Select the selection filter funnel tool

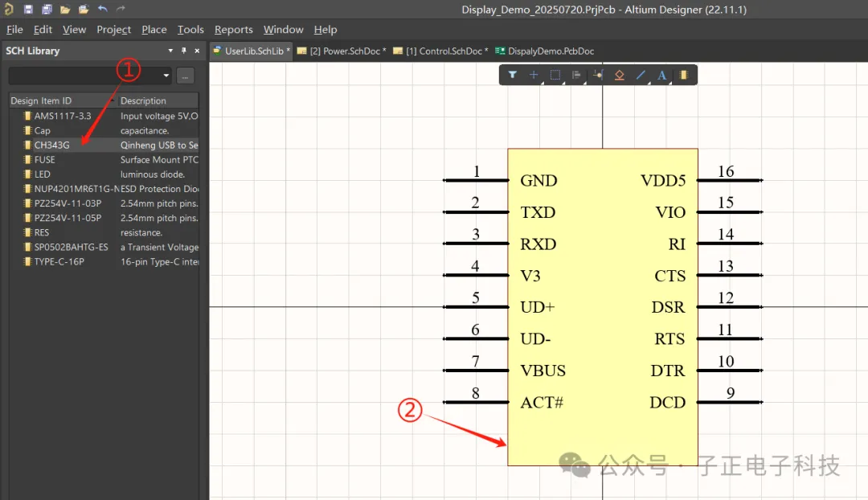[x=513, y=75]
